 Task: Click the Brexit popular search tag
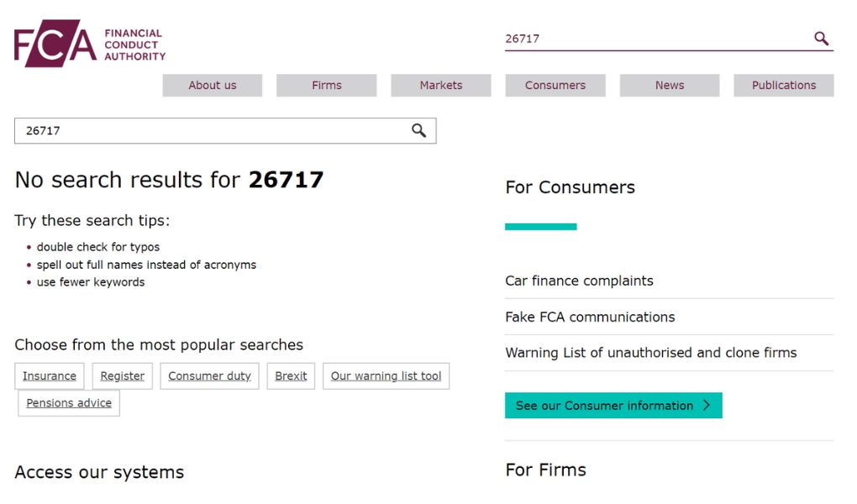[x=291, y=376]
